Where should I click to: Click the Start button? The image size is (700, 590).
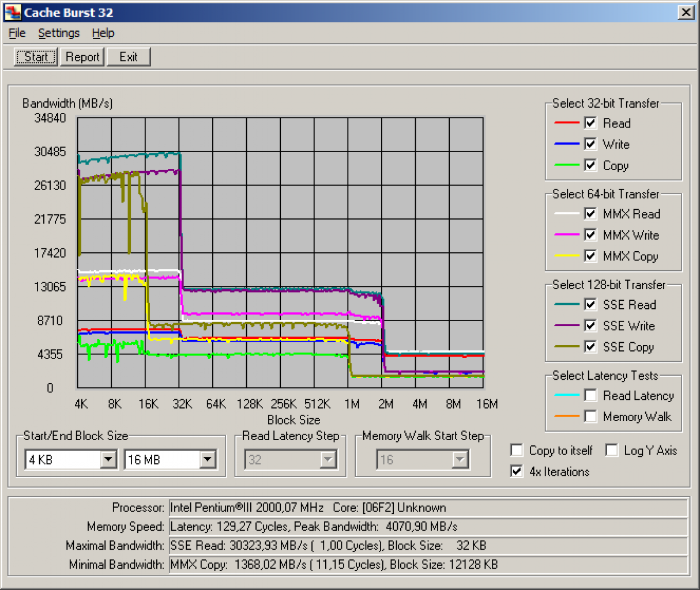pyautogui.click(x=36, y=56)
